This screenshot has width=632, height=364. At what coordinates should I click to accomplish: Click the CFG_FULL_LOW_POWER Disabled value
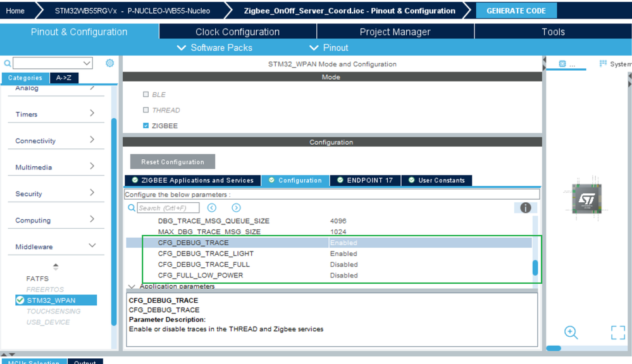click(x=344, y=276)
